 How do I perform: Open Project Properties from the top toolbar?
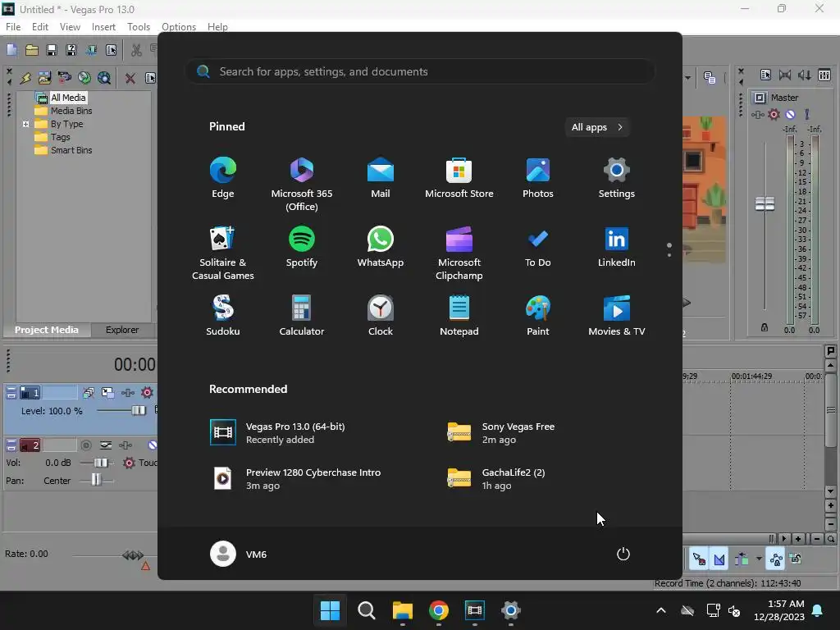pyautogui.click(x=111, y=50)
